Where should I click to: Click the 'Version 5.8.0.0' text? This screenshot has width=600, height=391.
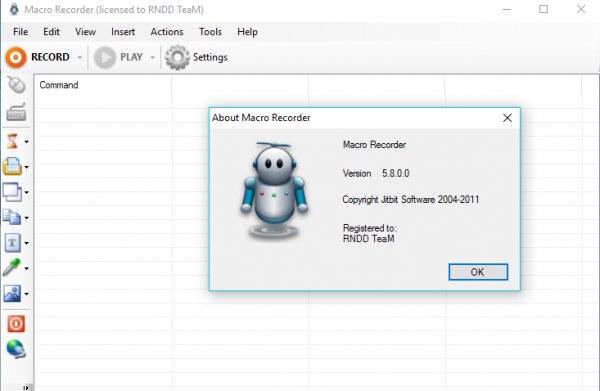[376, 173]
